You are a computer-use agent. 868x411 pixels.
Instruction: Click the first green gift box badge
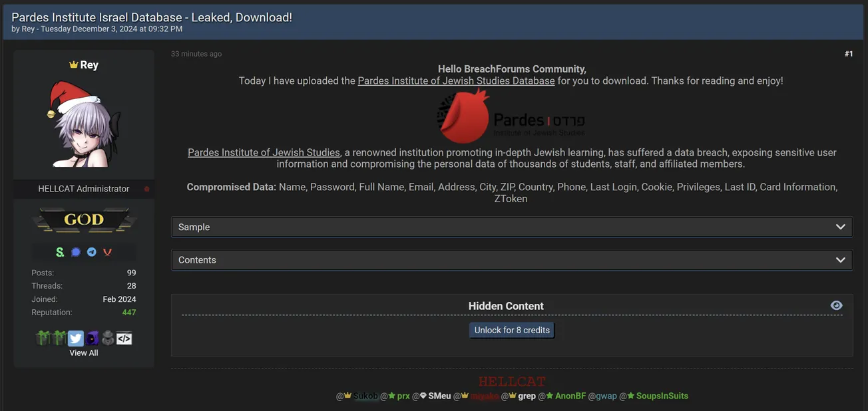pos(43,339)
